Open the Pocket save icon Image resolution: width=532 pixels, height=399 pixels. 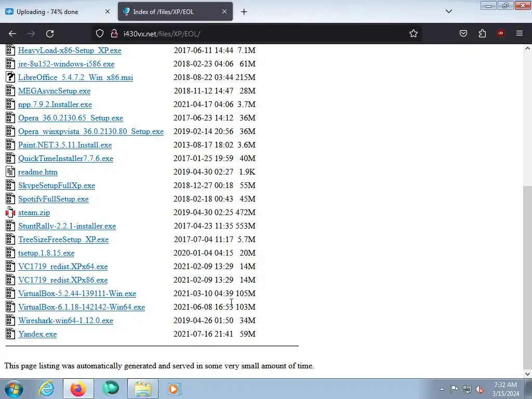pyautogui.click(x=463, y=34)
